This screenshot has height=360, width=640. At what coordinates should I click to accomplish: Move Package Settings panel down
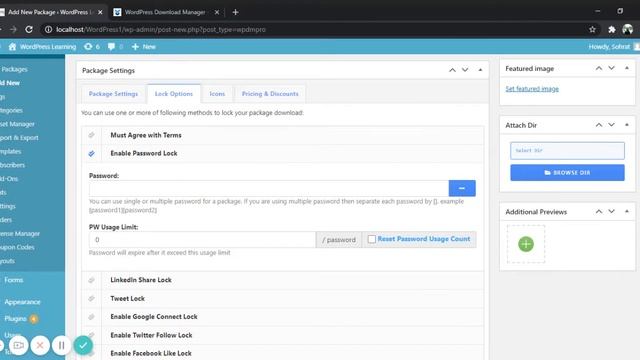click(465, 70)
